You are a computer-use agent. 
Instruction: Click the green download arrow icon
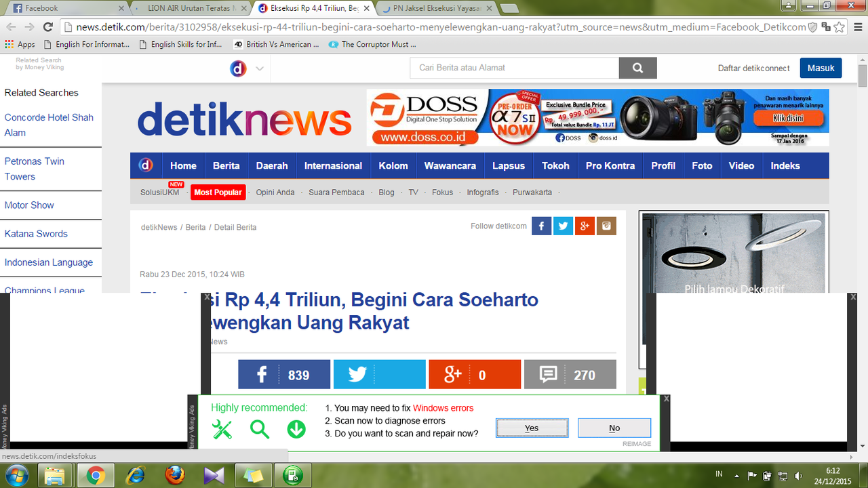point(296,429)
